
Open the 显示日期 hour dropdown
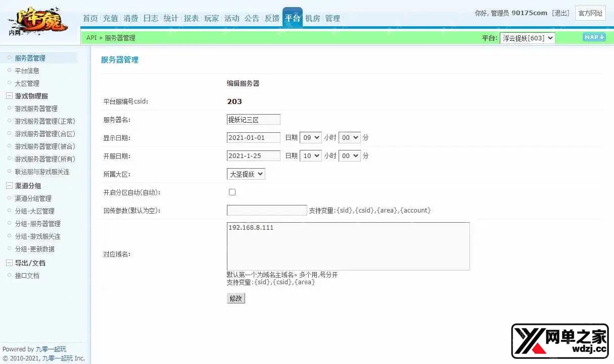click(310, 137)
